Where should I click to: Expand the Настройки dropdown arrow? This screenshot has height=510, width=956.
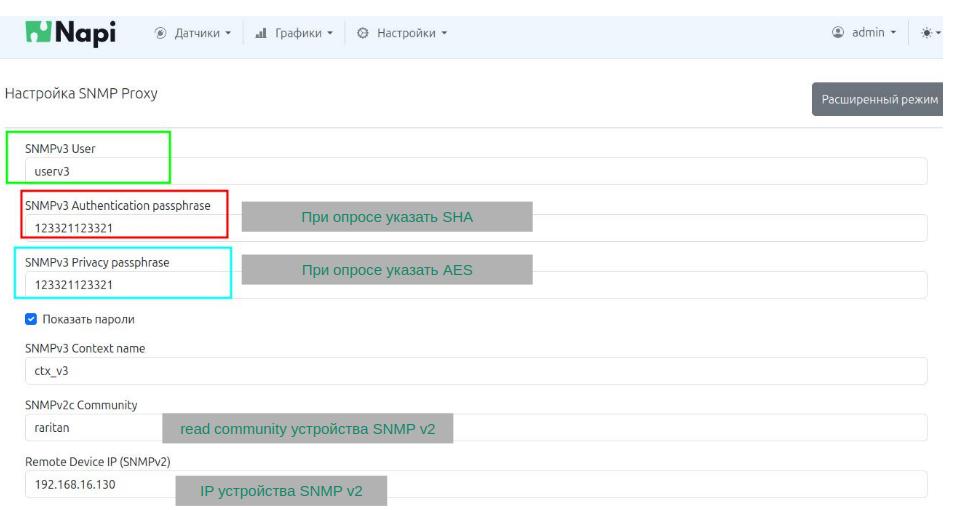coord(443,32)
